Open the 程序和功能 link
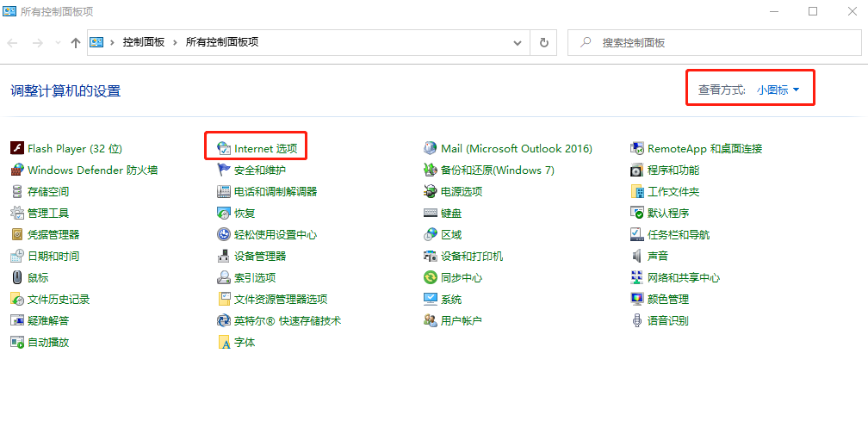The height and width of the screenshot is (440, 868). click(673, 170)
